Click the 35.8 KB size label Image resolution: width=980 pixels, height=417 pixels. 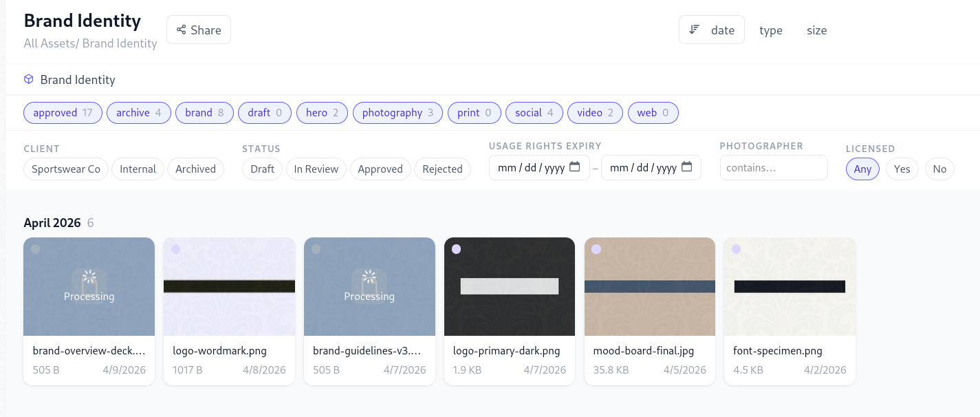point(611,370)
